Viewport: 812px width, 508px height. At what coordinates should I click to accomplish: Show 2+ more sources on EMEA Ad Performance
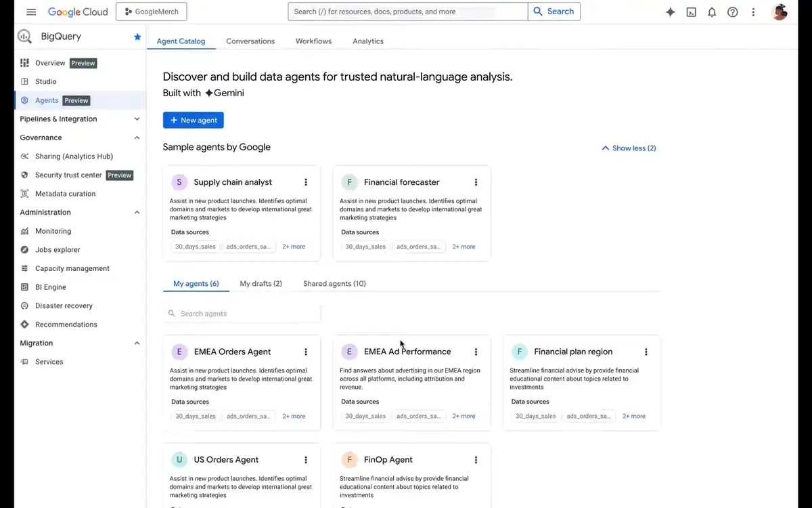[x=464, y=416]
